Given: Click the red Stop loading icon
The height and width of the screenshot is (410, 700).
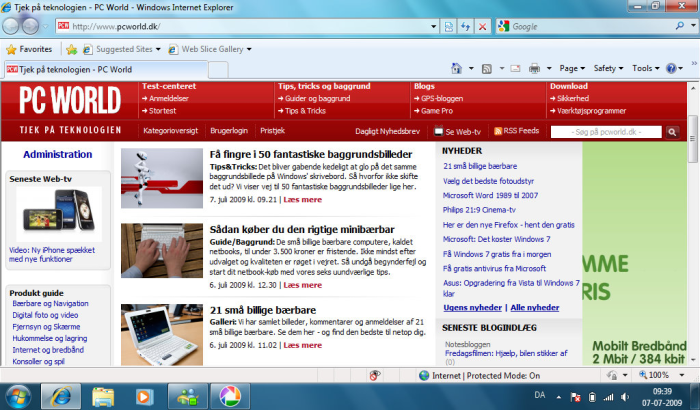Looking at the screenshot, I should tap(482, 26).
